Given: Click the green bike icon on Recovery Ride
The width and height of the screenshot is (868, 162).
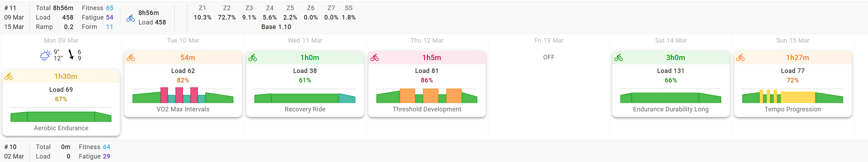Looking at the screenshot, I should [x=253, y=58].
